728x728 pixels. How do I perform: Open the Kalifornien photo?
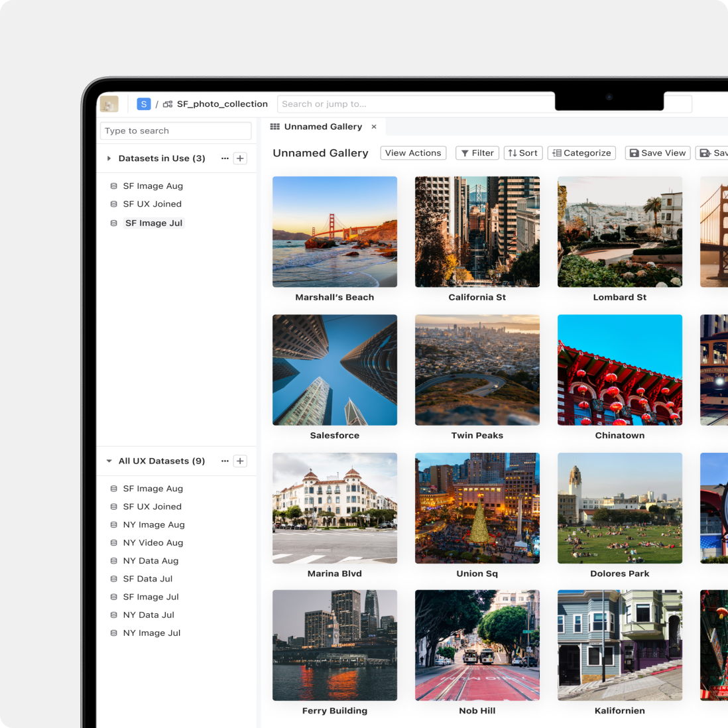620,645
